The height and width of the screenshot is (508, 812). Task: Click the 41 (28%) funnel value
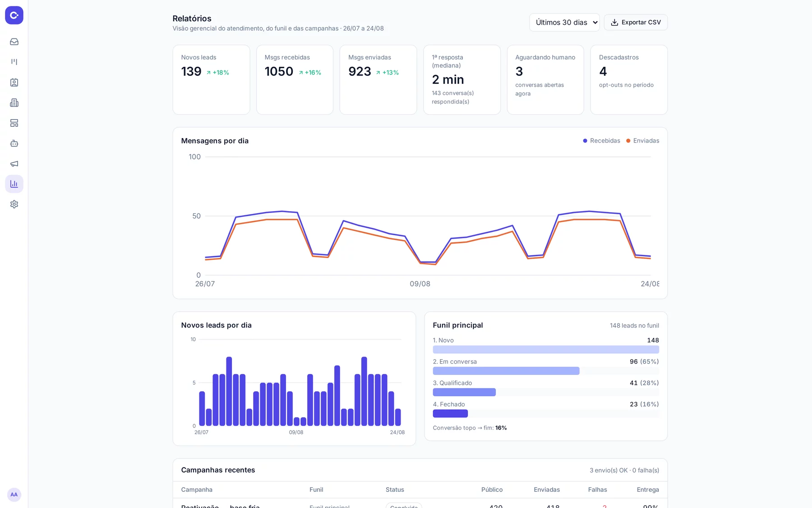click(644, 383)
